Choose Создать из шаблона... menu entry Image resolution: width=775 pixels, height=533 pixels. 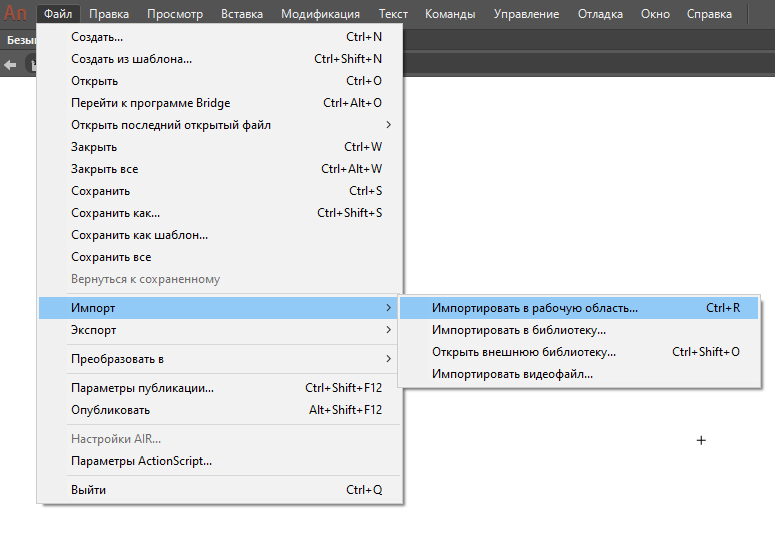tap(220, 59)
